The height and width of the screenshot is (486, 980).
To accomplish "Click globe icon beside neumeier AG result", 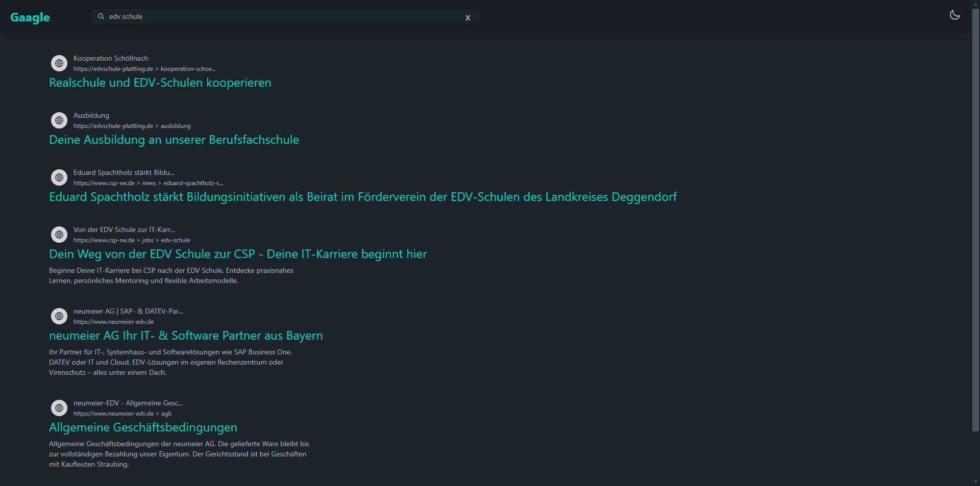I will pos(59,316).
